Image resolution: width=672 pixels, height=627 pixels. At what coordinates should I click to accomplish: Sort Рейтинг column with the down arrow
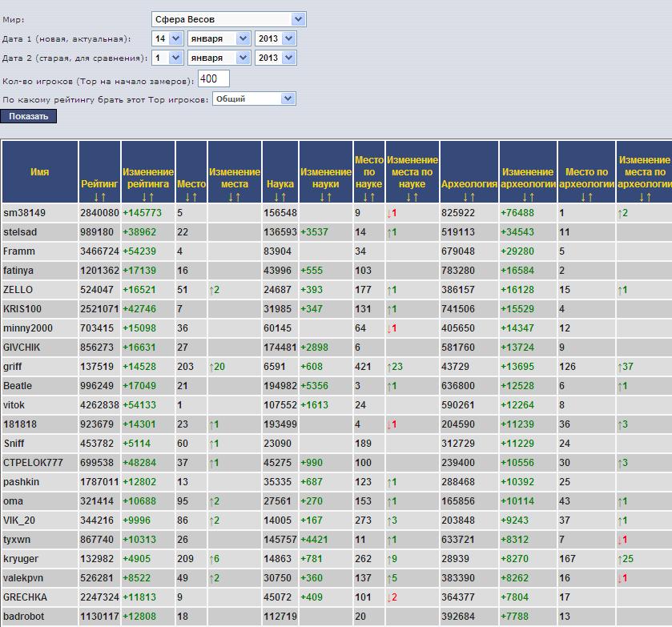[95, 197]
